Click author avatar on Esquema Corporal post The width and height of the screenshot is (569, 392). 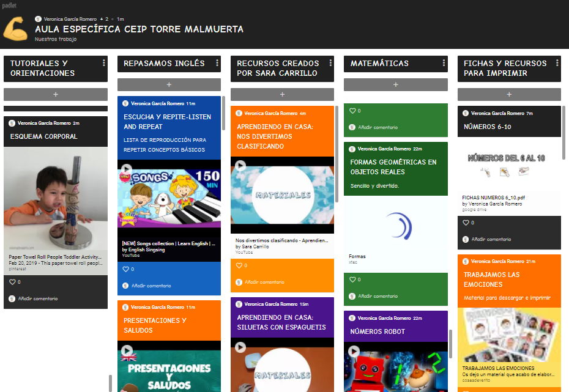12,123
